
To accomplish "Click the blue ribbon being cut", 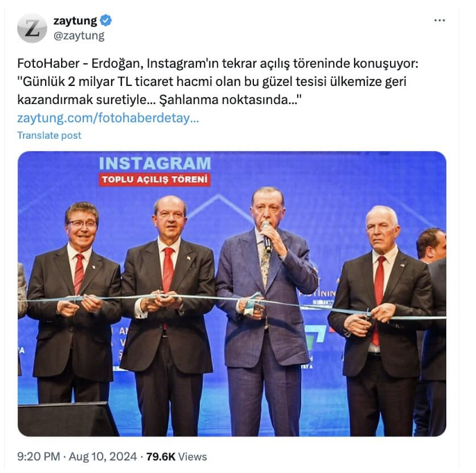I will [x=232, y=303].
